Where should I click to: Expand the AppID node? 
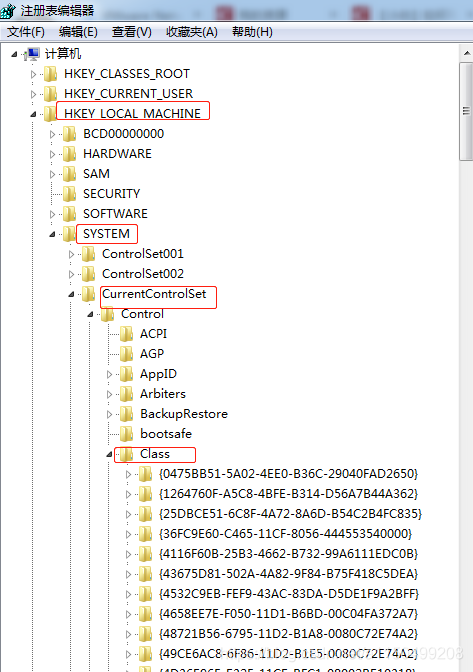tap(109, 374)
